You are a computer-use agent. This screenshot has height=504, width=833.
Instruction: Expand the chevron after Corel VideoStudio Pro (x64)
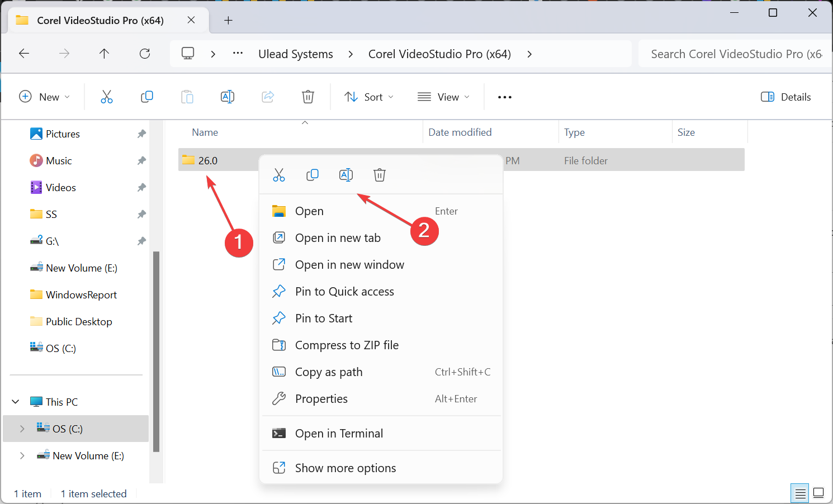(x=529, y=54)
